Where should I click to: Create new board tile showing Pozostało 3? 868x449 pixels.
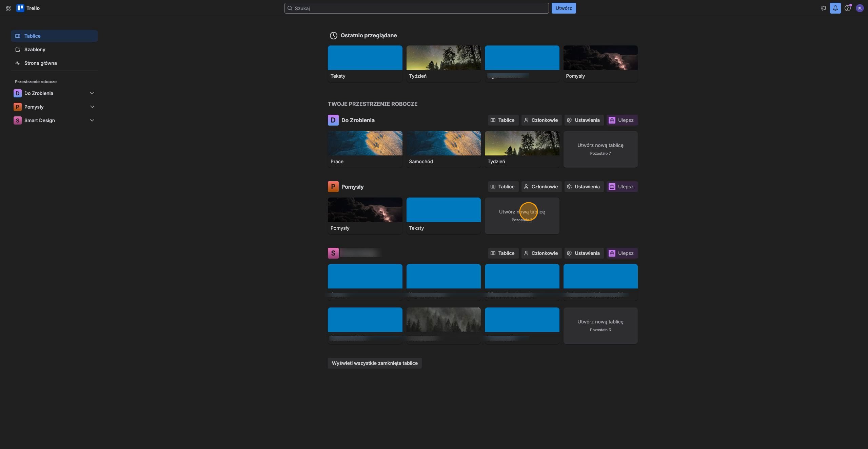600,326
